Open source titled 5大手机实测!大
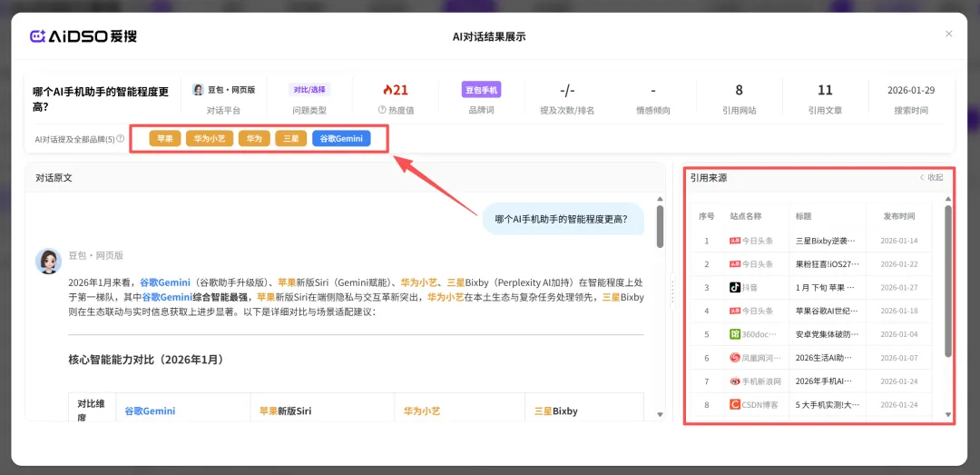980x475 pixels. tap(827, 405)
